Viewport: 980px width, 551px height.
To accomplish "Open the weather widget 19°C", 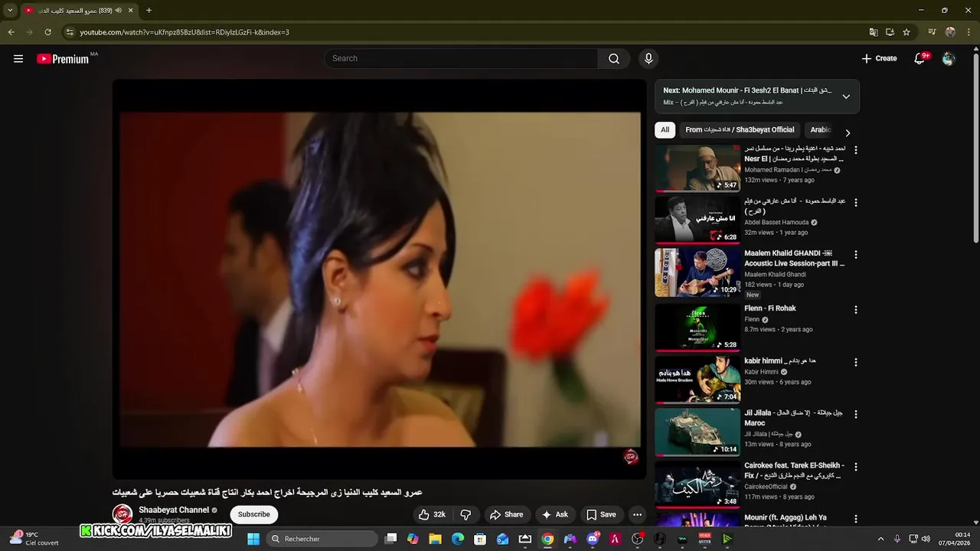I will (33, 539).
